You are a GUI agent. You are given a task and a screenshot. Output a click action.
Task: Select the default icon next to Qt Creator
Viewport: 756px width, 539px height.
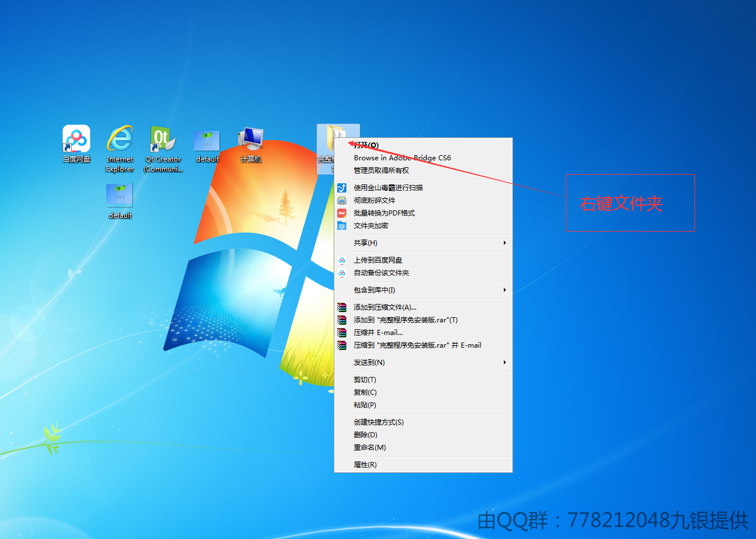point(207,140)
